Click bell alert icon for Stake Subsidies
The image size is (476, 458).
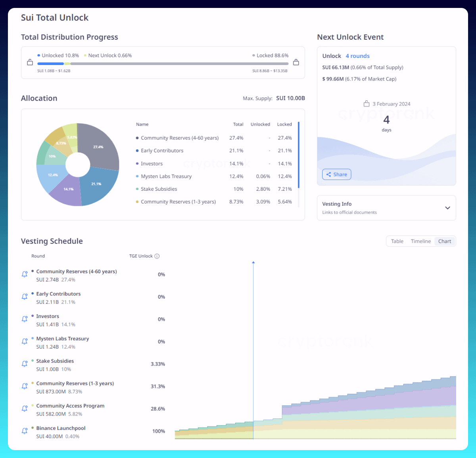click(25, 364)
